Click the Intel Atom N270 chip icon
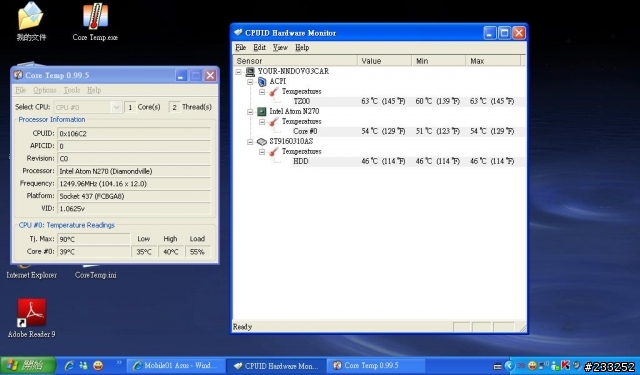This screenshot has height=375, width=640. coord(262,111)
